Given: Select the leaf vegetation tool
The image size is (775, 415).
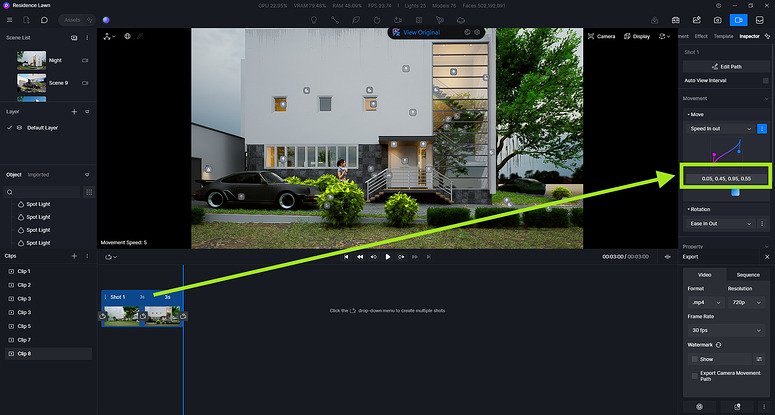Looking at the screenshot, I should pos(355,20).
